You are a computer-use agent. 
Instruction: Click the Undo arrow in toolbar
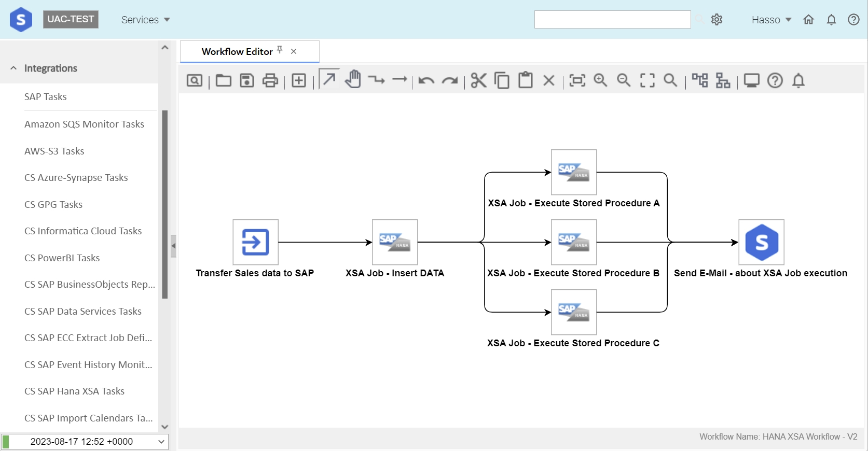click(x=426, y=80)
